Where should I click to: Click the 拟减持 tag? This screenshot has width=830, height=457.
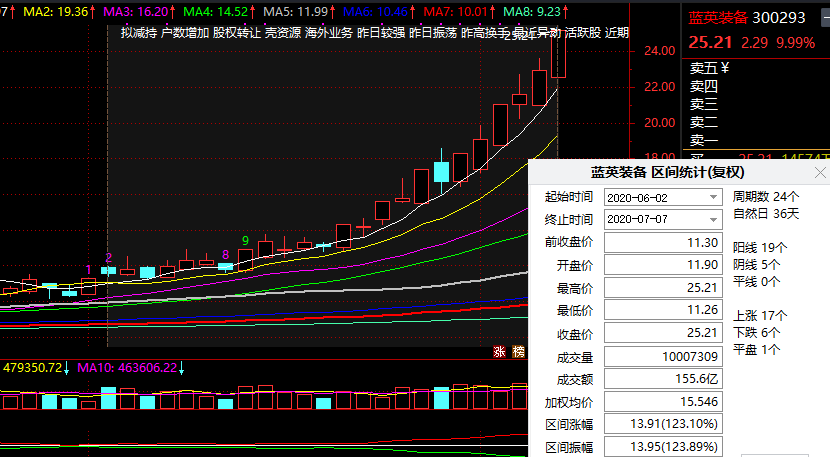tap(138, 32)
